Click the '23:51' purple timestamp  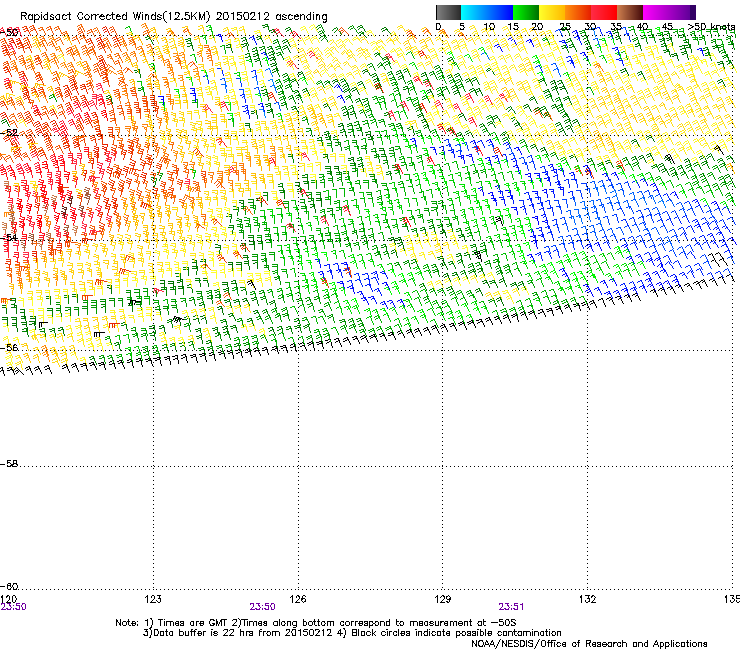[511, 607]
